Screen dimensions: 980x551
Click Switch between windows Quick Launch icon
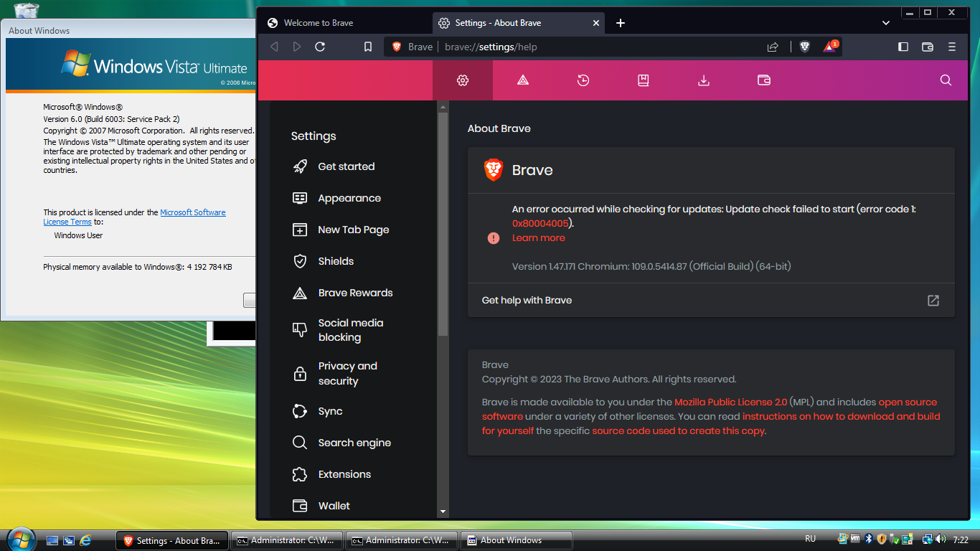69,540
